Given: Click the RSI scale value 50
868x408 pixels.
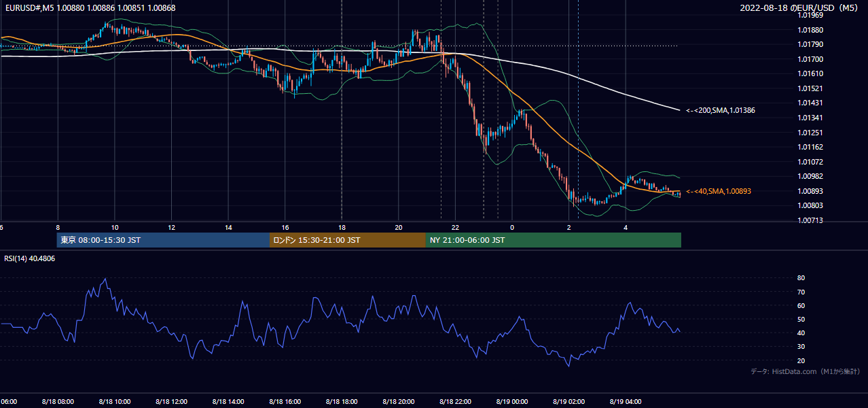Looking at the screenshot, I should (x=801, y=319).
